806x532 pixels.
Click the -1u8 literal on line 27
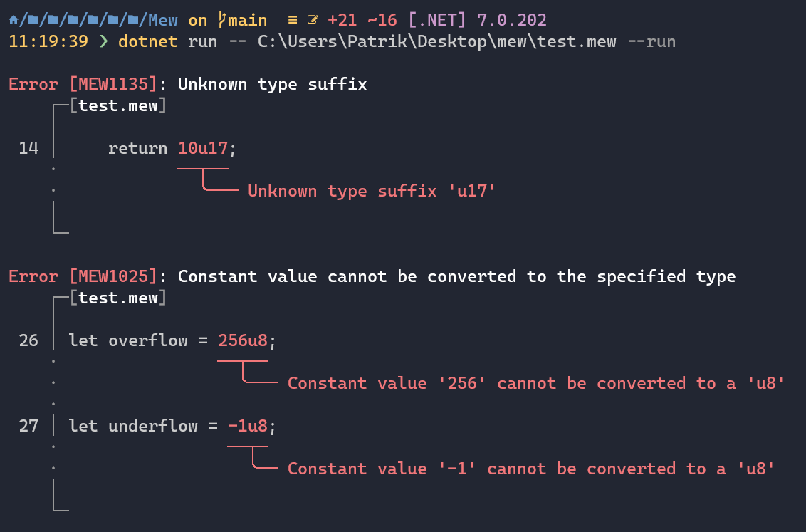[x=248, y=426]
